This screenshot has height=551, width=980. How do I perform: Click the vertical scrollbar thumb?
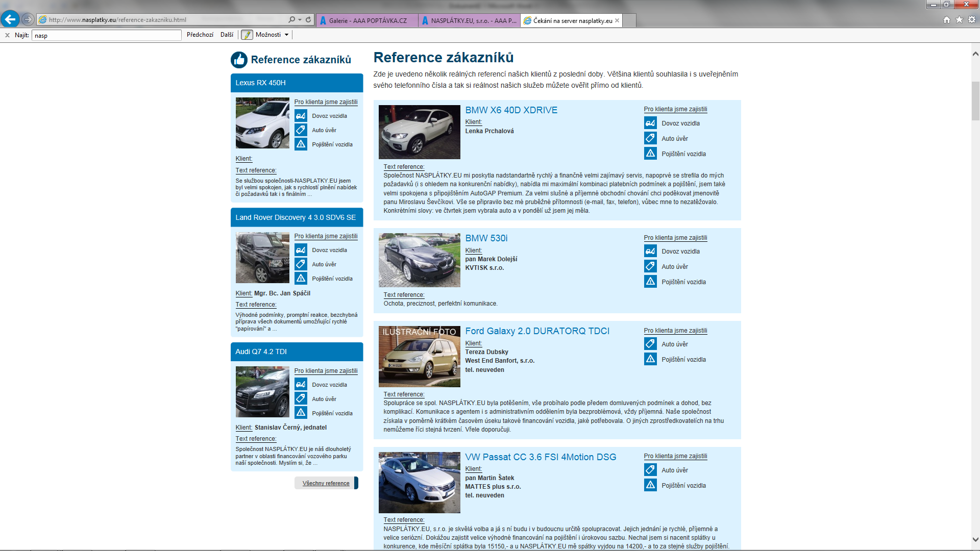[975, 101]
